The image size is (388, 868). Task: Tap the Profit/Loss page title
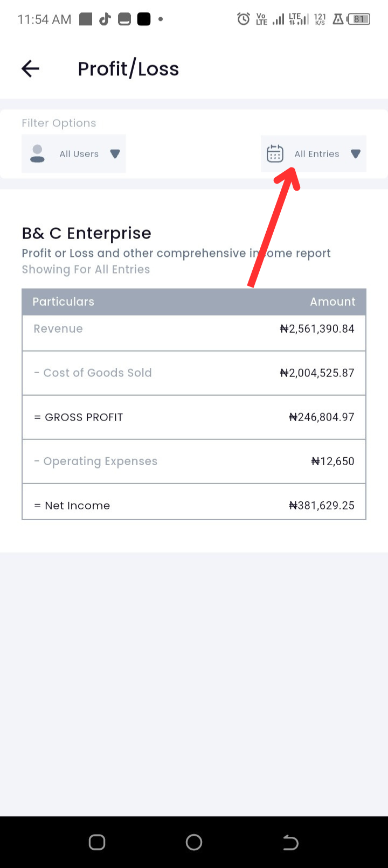pos(128,69)
